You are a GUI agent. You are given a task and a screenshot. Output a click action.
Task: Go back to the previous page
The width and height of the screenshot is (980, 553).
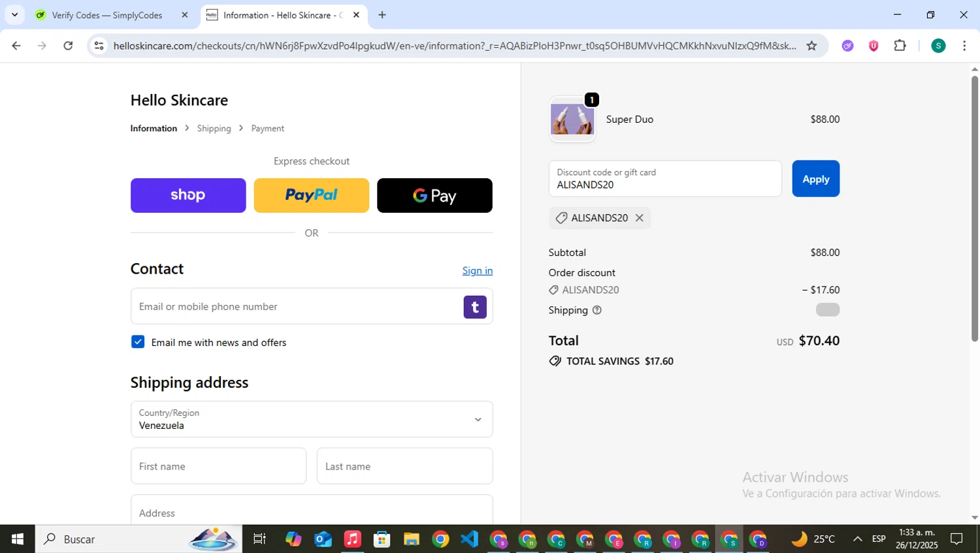(16, 46)
